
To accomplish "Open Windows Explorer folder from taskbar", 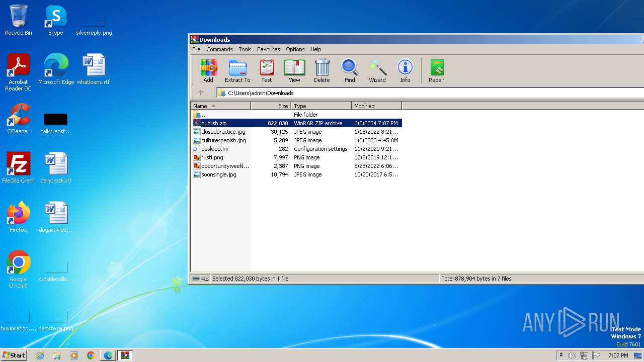I will 57,355.
